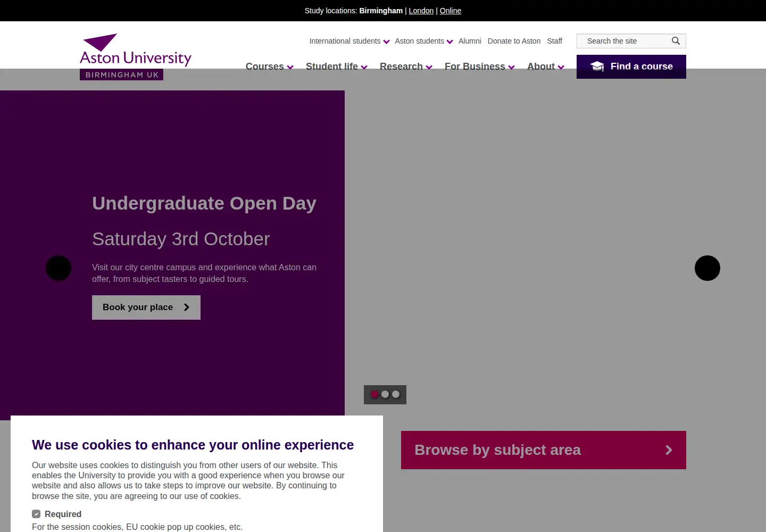Open the Alumni page
The height and width of the screenshot is (532, 766).
[x=470, y=41]
